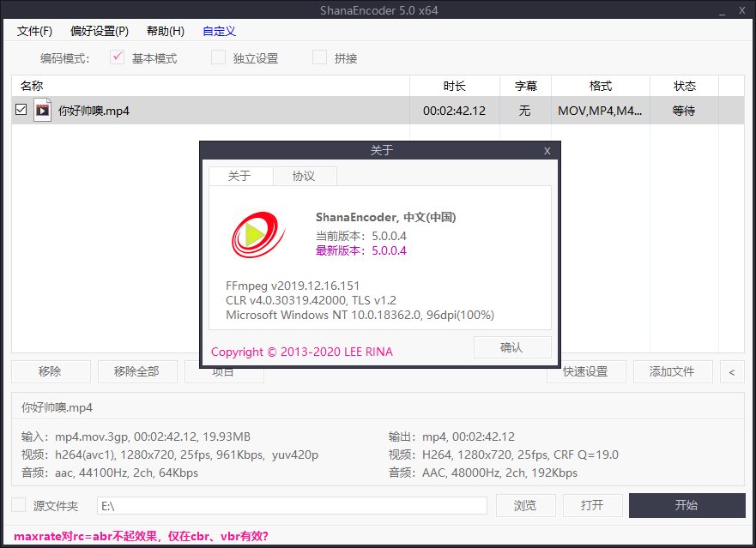
Task: Click the Microsoft Windows NT 10.0.18362.0 line
Action: click(360, 315)
